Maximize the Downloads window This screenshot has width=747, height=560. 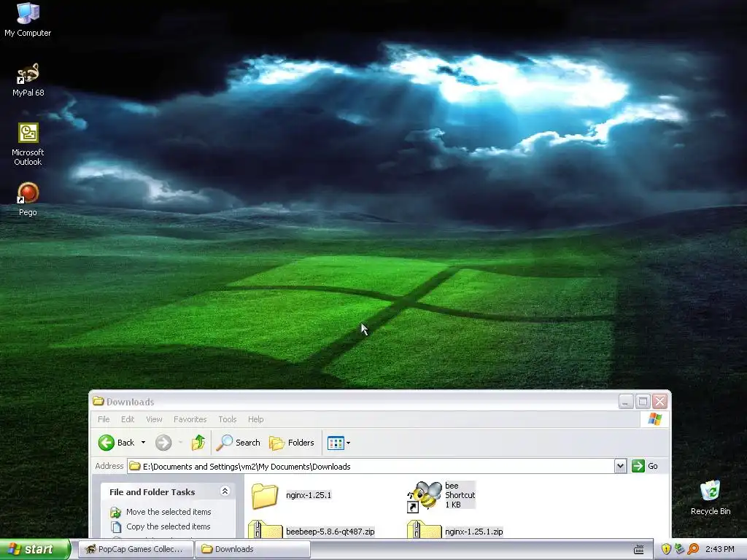[x=643, y=402]
